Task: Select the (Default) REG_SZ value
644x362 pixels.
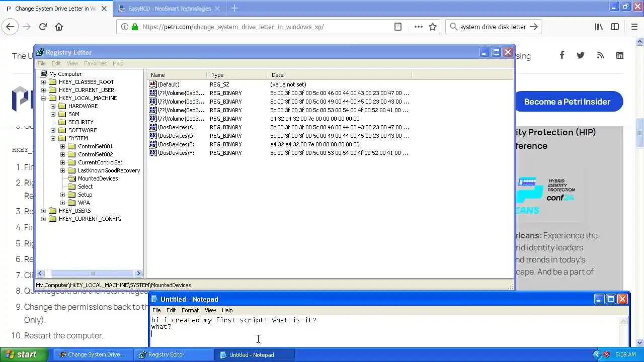Action: 168,84
